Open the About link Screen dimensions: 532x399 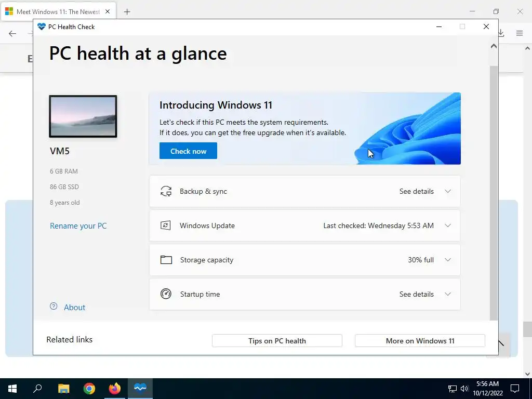[x=74, y=308]
